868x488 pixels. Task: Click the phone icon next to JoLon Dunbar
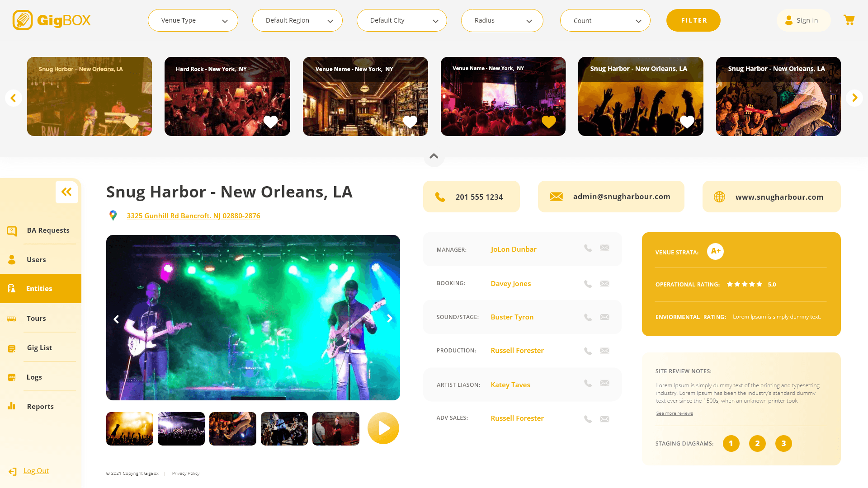pyautogui.click(x=588, y=248)
